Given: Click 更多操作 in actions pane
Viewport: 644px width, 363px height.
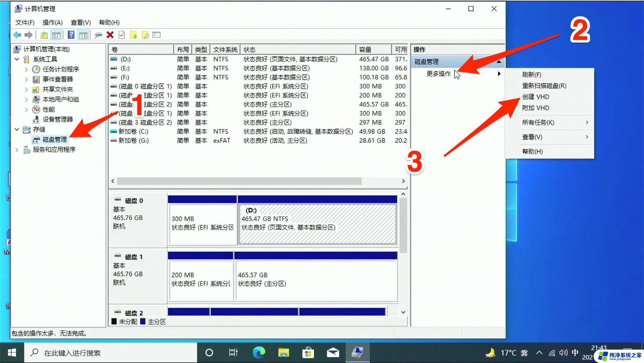Looking at the screenshot, I should point(438,74).
